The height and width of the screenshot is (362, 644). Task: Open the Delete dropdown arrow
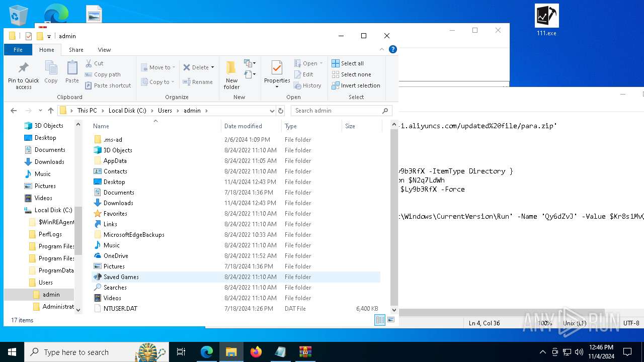coord(212,67)
